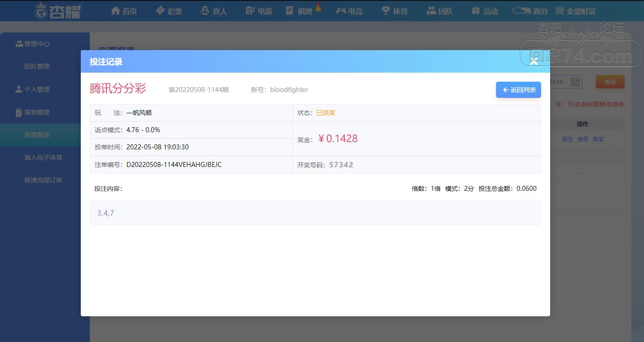Screen dimensions: 644x342
Task: Click the group icon next to 团队
Action: coord(431,10)
